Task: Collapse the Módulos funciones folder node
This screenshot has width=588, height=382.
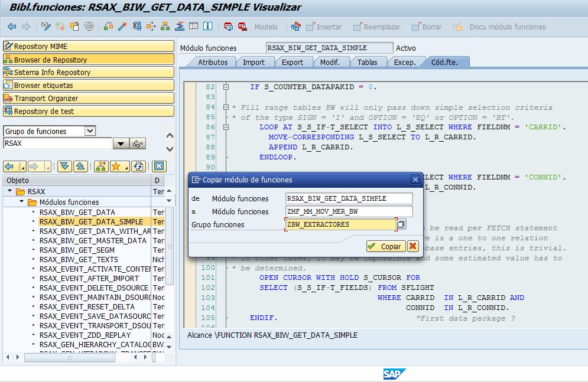Action: [x=21, y=201]
